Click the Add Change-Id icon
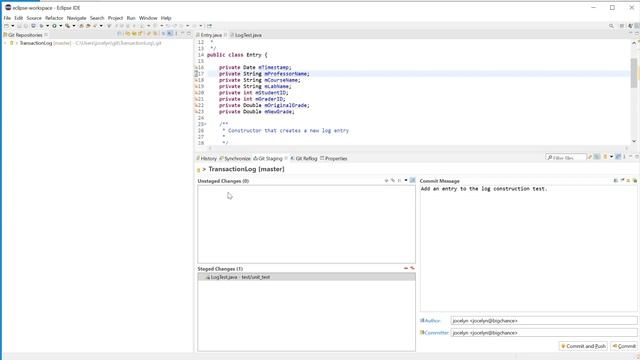 [636, 180]
